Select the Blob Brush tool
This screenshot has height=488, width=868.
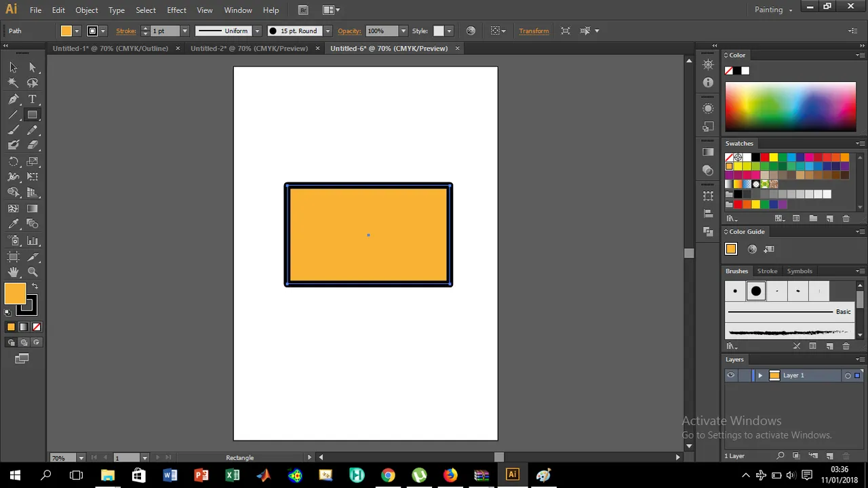click(13, 145)
